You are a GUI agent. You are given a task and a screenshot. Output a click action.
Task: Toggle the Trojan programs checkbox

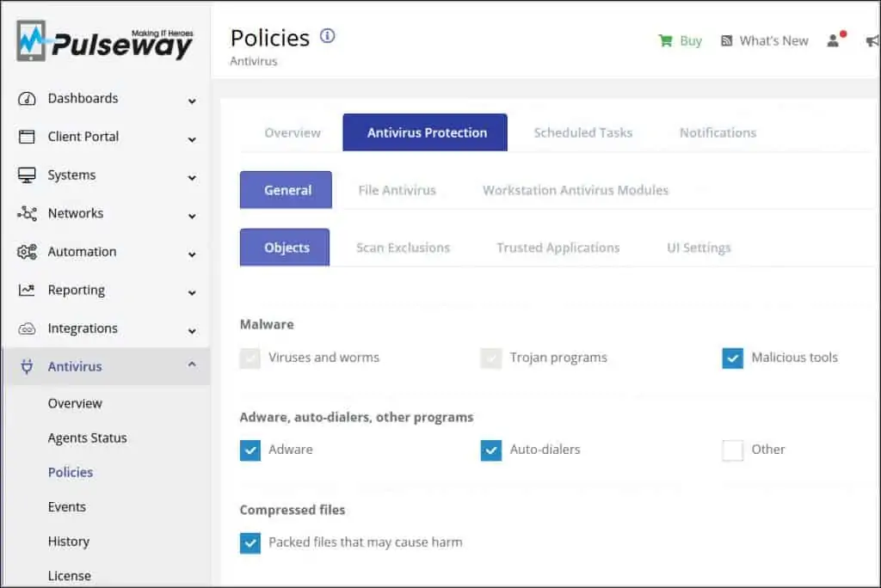[x=491, y=358]
